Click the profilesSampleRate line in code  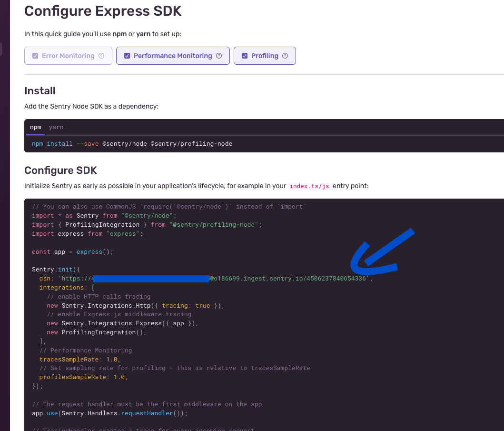click(83, 377)
